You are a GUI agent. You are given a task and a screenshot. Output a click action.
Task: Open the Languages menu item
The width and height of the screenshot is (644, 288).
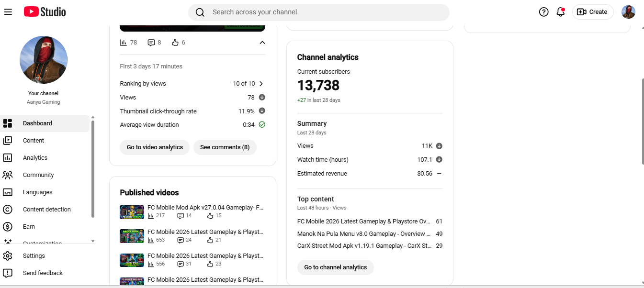click(x=45, y=192)
